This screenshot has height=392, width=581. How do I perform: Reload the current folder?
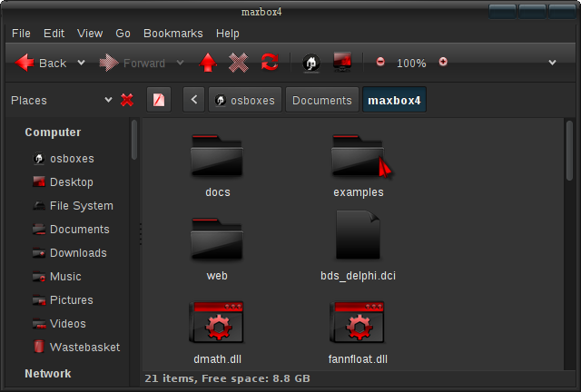click(x=269, y=63)
